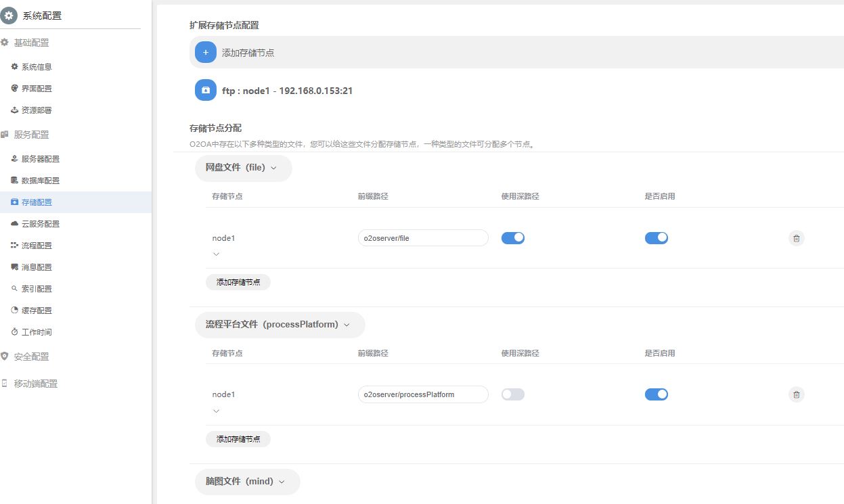The width and height of the screenshot is (844, 504).
Task: Click 扩展存储节点配置 heading
Action: tap(224, 25)
